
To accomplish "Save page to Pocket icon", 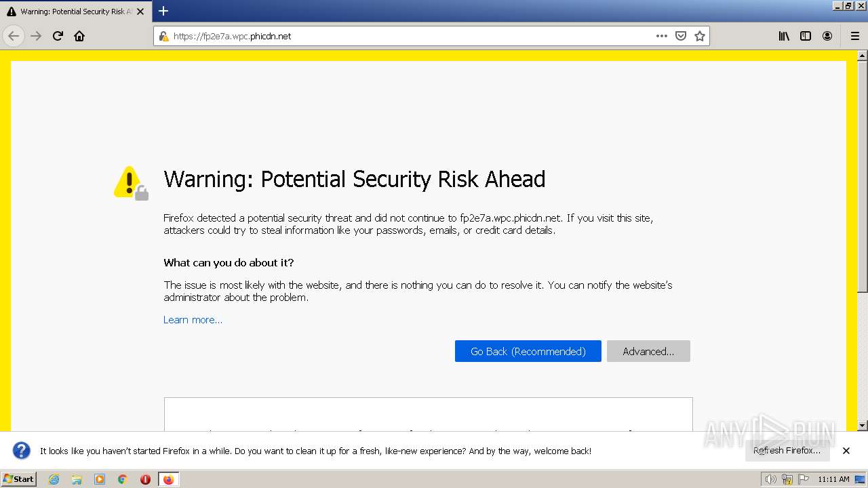I will point(681,36).
